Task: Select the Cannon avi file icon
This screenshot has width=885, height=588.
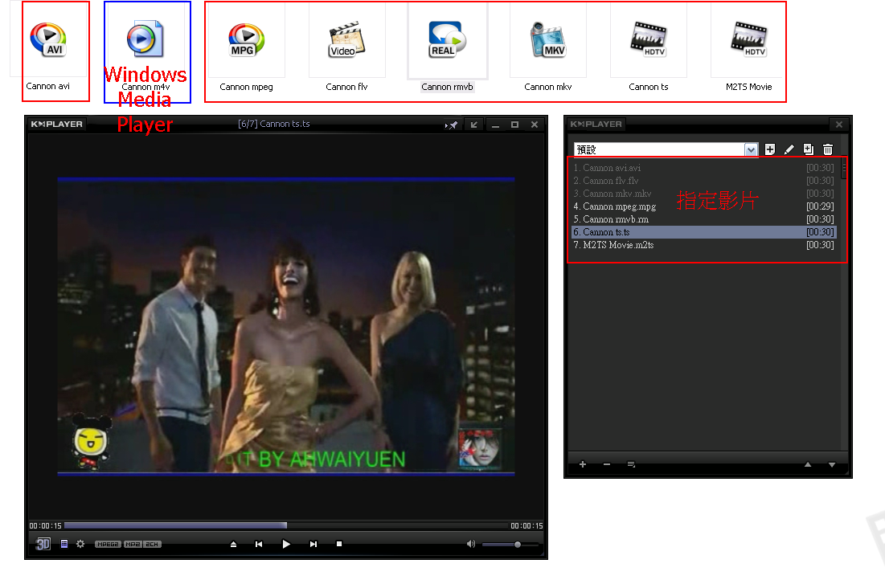Action: pos(48,39)
